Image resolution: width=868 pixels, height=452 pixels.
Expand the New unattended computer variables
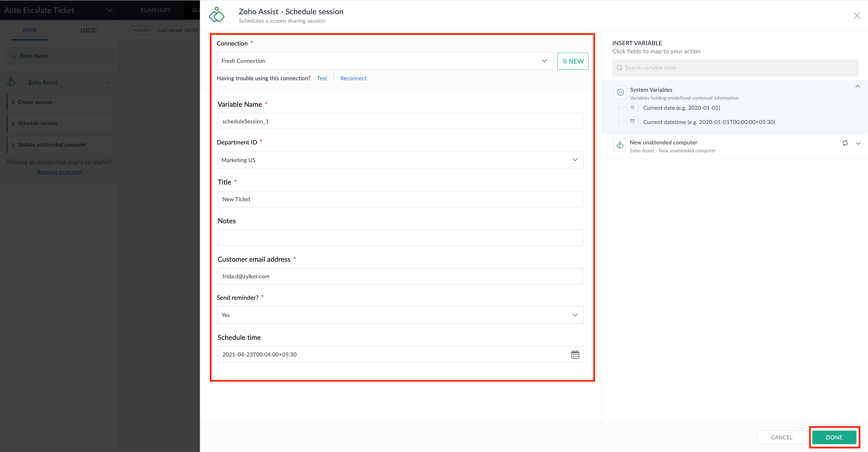pyautogui.click(x=858, y=143)
